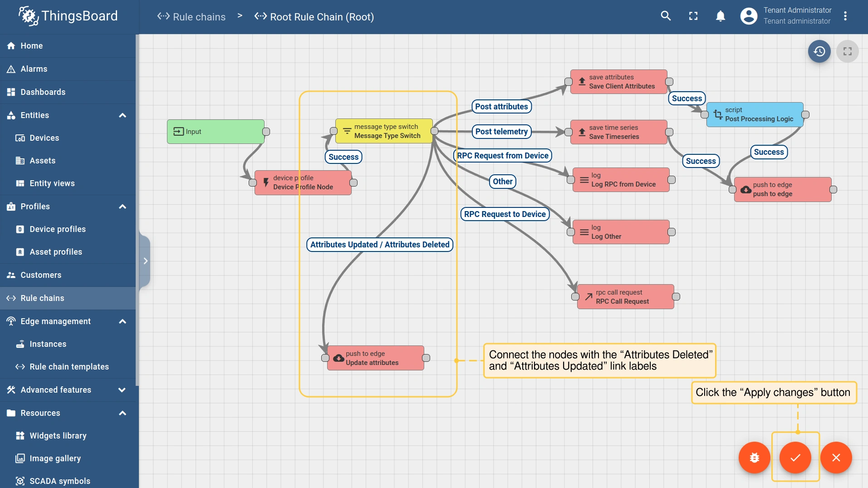Open the version history clock icon
The width and height of the screenshot is (868, 488).
(x=819, y=51)
